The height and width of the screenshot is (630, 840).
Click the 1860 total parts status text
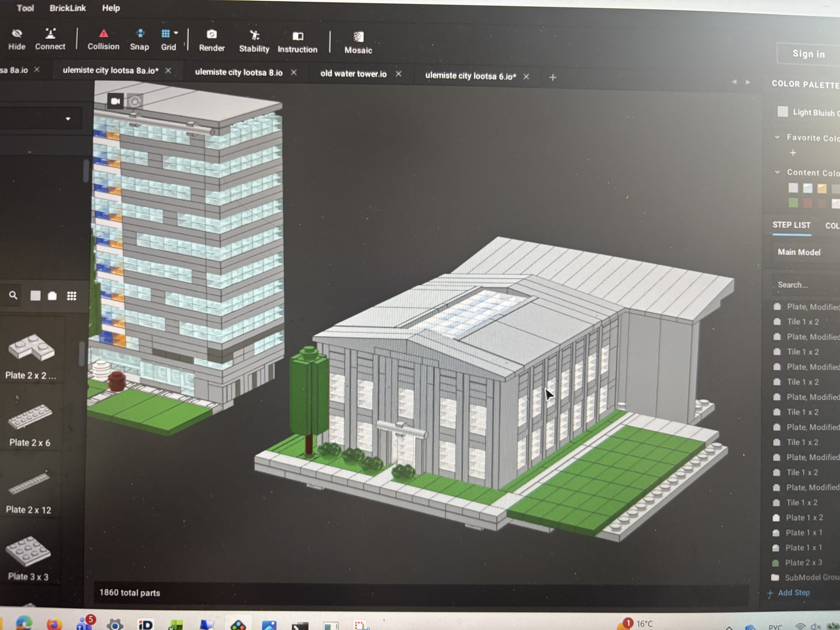[x=130, y=593]
